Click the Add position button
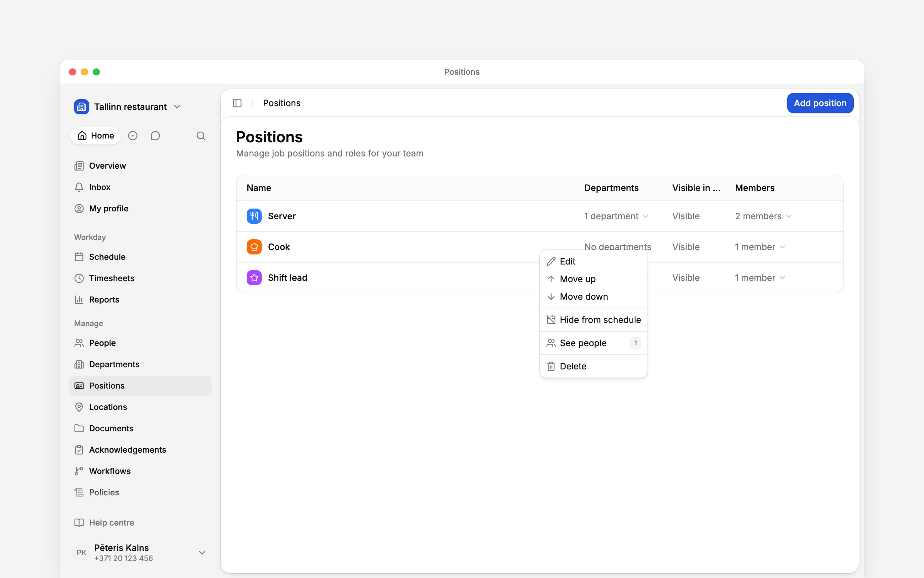The height and width of the screenshot is (578, 924). [820, 103]
